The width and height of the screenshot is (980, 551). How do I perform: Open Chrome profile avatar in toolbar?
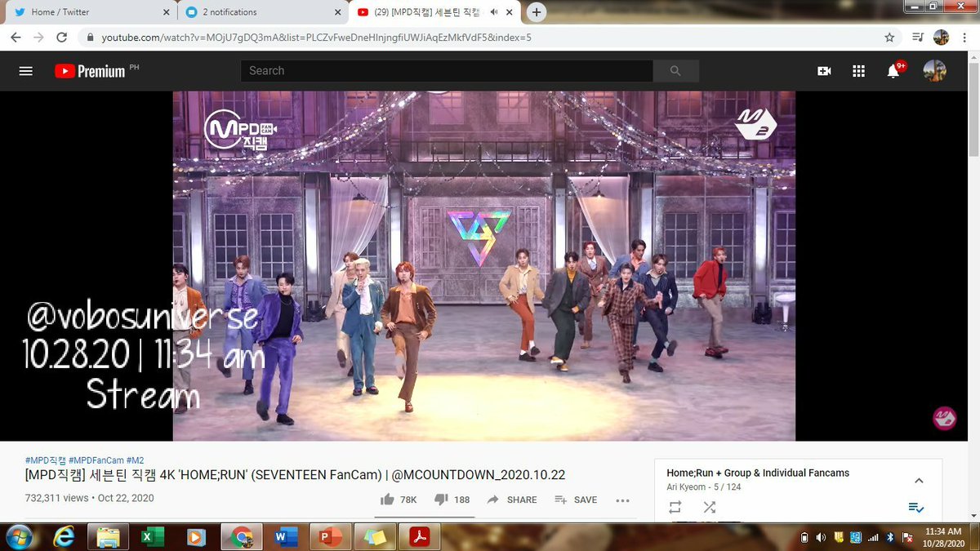pyautogui.click(x=941, y=38)
